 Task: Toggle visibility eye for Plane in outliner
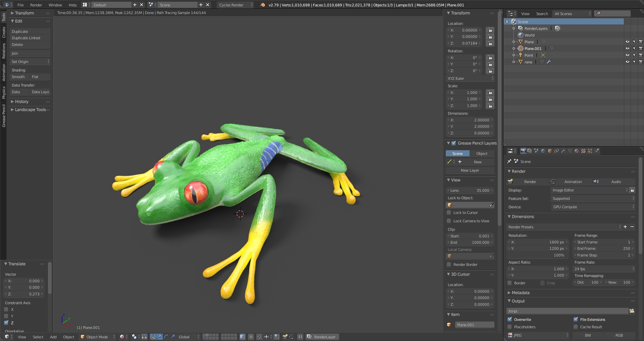pos(627,42)
